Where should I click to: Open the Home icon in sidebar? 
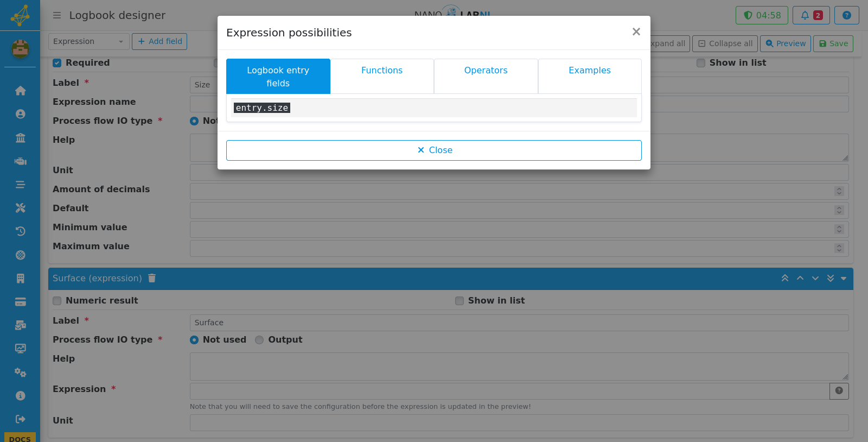20,91
